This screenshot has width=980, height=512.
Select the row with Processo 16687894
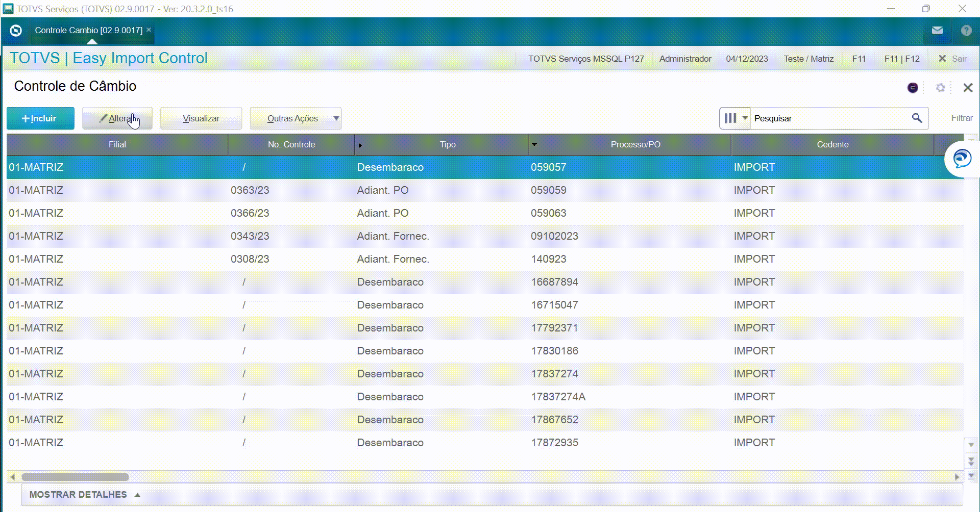click(x=485, y=282)
